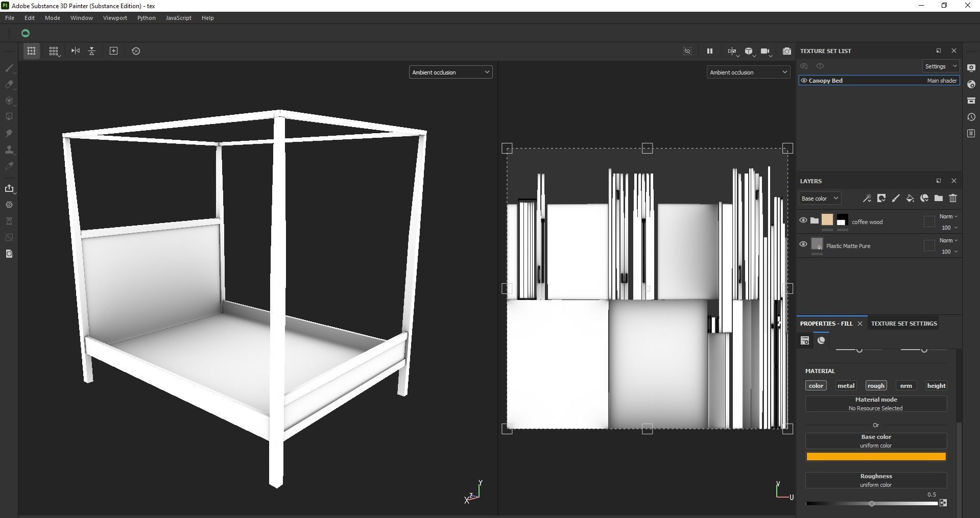Toggle visibility of Canopy Bed texture set
980x518 pixels.
point(804,81)
